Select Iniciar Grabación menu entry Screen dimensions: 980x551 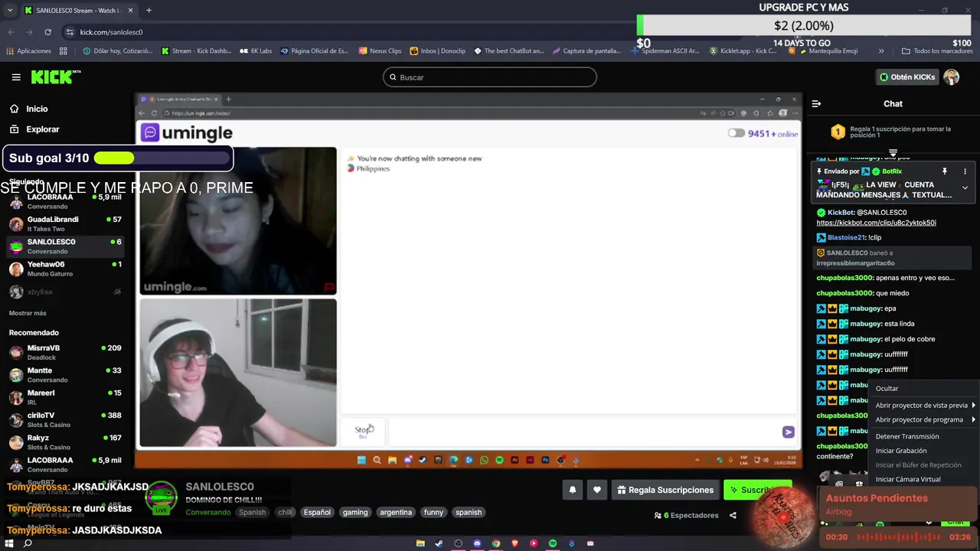tap(901, 451)
